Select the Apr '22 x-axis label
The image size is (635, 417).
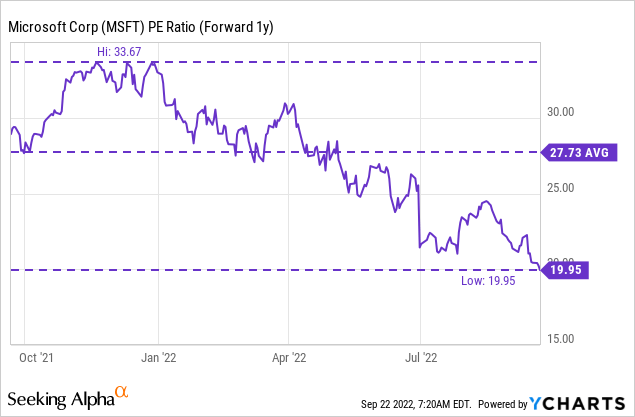click(288, 354)
